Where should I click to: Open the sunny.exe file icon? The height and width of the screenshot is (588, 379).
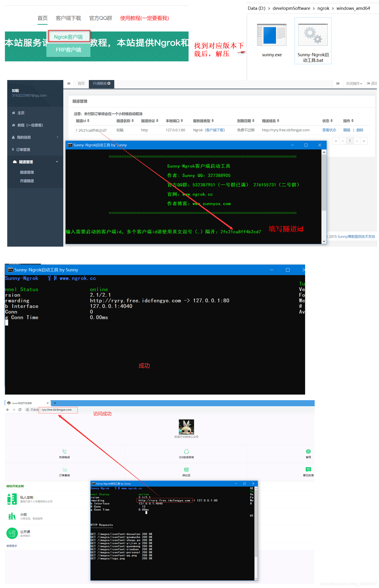tap(272, 35)
